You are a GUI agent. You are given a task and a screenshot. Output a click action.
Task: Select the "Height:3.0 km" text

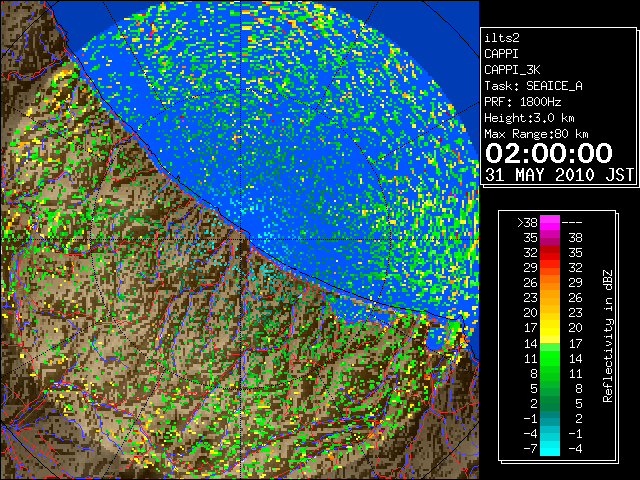[x=529, y=118]
